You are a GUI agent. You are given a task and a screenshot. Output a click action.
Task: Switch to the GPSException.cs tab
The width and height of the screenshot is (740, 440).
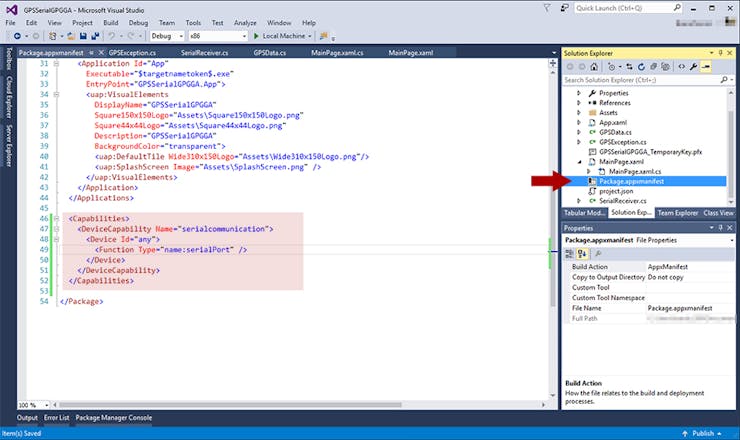pyautogui.click(x=132, y=53)
